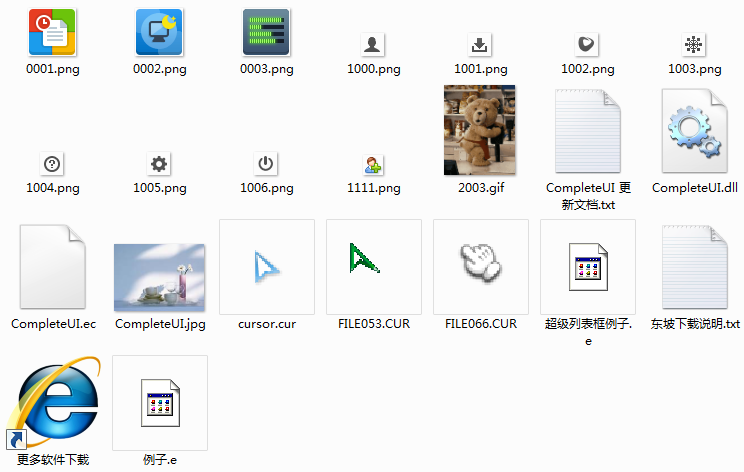Select the 东坡下载说明.txt text file icon

click(x=695, y=267)
